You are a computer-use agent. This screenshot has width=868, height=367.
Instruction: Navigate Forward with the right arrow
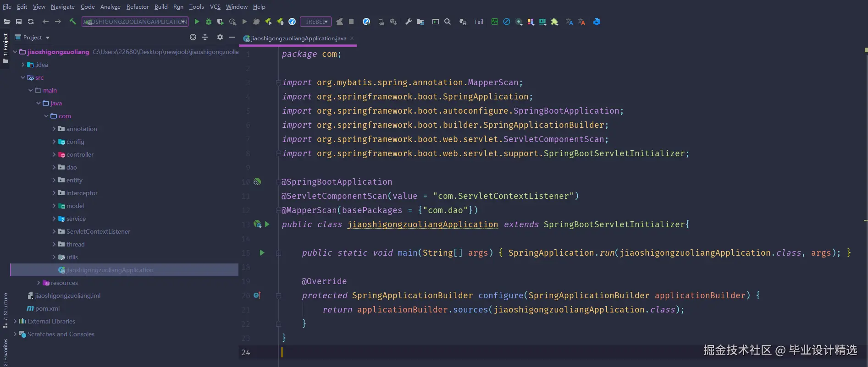click(x=58, y=22)
